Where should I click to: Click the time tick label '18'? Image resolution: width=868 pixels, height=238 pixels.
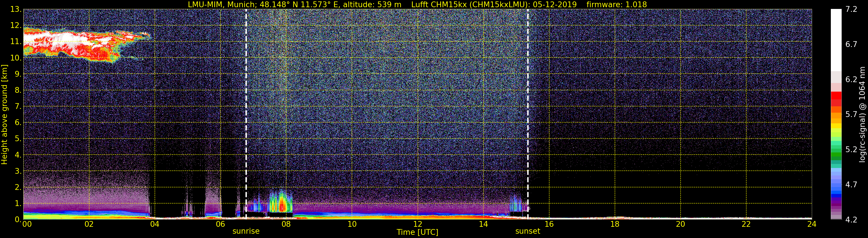(614, 224)
